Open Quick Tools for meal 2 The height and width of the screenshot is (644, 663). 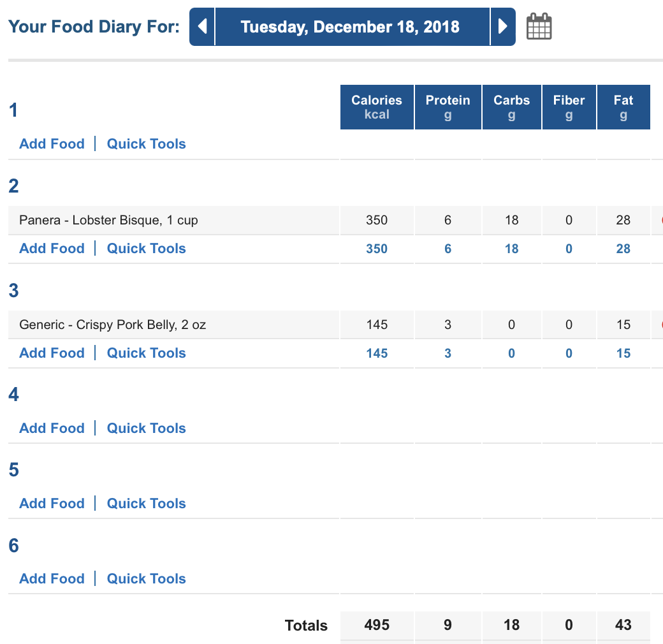pos(146,248)
